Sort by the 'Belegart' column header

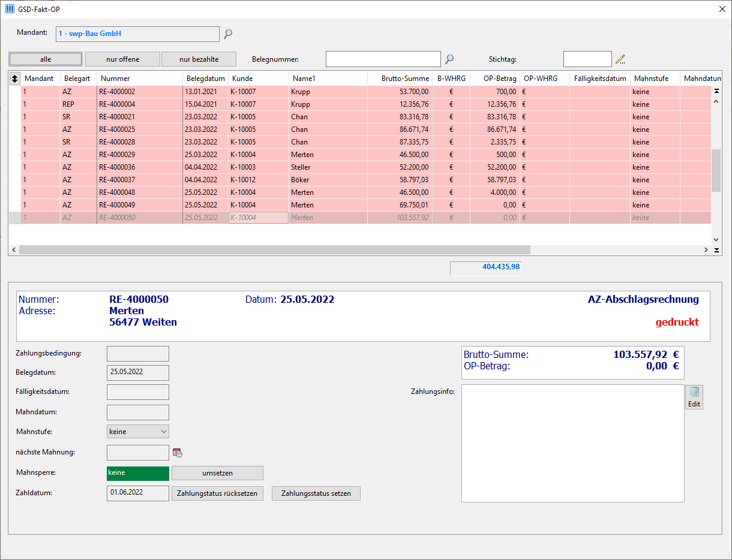(78, 79)
